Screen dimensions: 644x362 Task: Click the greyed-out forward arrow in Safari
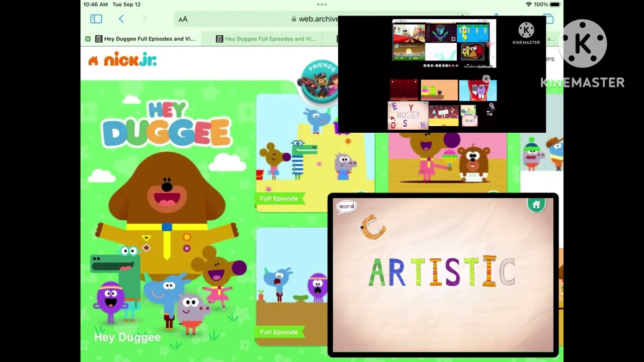(145, 19)
